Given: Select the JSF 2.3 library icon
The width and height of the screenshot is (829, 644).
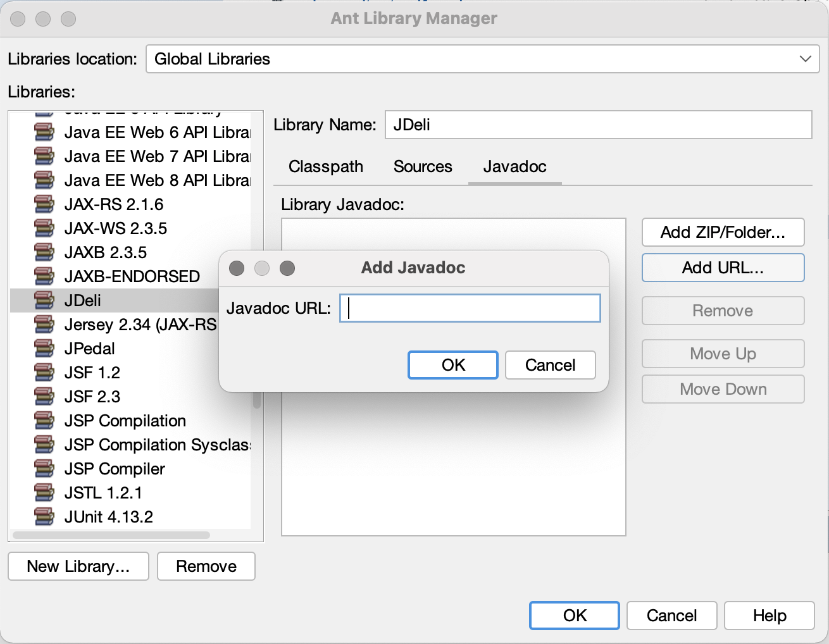Looking at the screenshot, I should [x=44, y=397].
